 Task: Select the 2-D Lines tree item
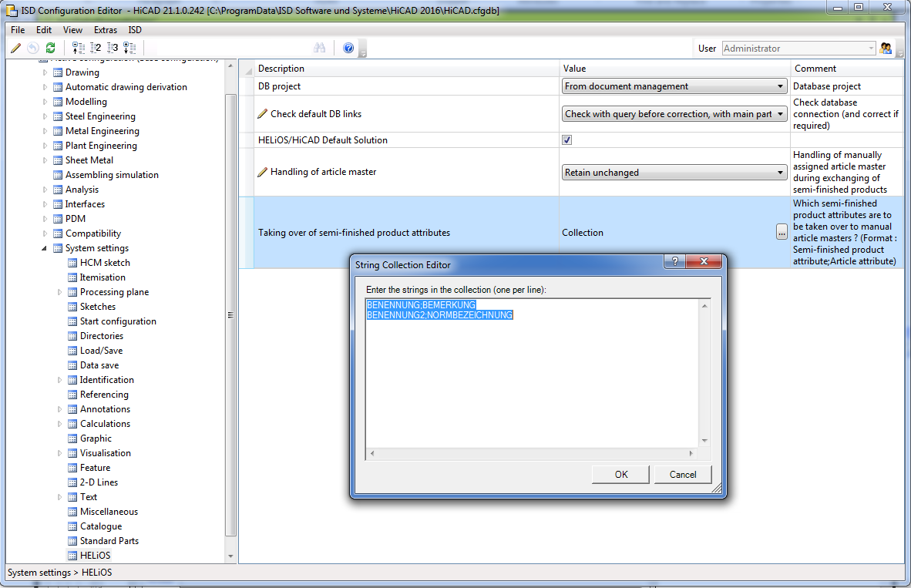[99, 482]
